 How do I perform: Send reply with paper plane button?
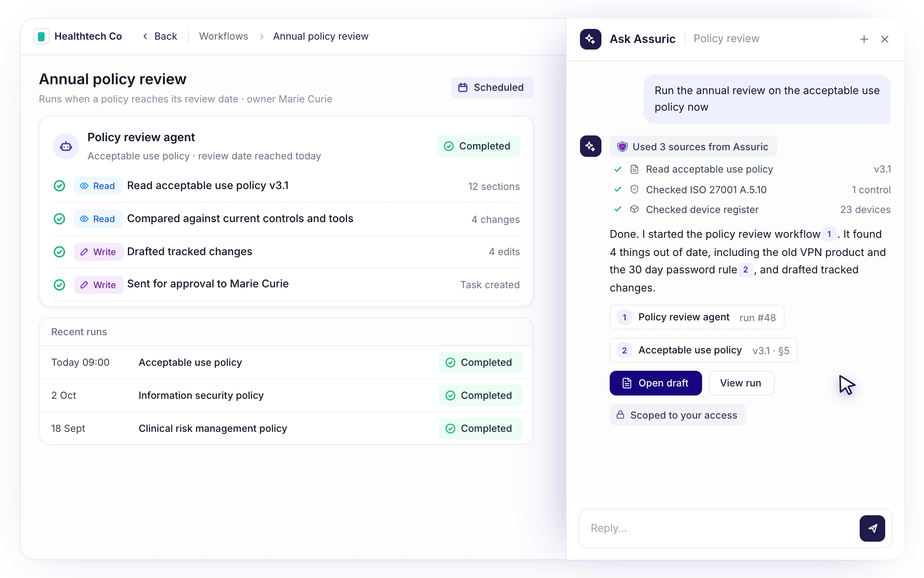click(x=872, y=528)
